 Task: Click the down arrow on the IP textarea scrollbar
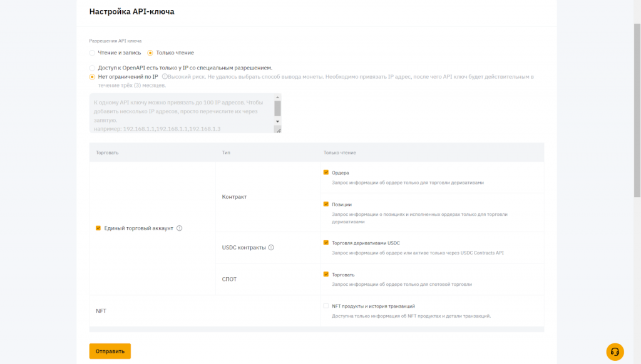coord(277,121)
